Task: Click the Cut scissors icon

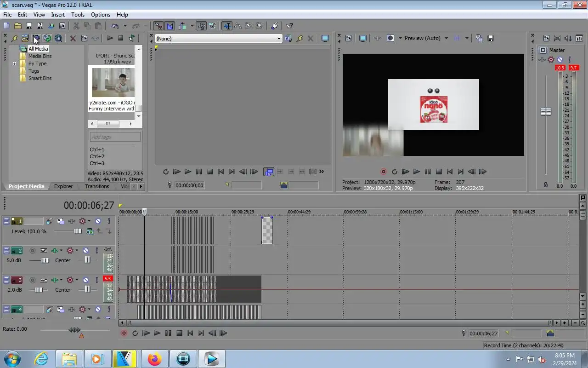Action: tap(76, 26)
